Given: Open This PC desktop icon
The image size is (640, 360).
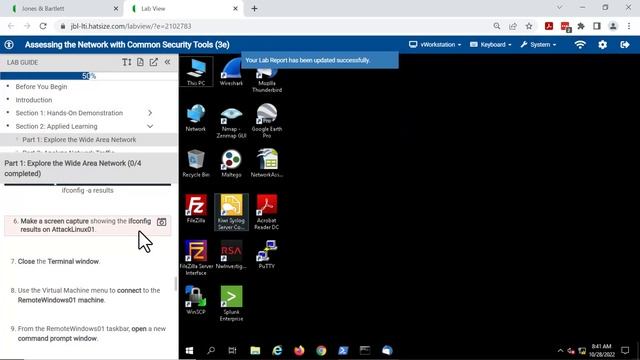Looking at the screenshot, I should 196,72.
